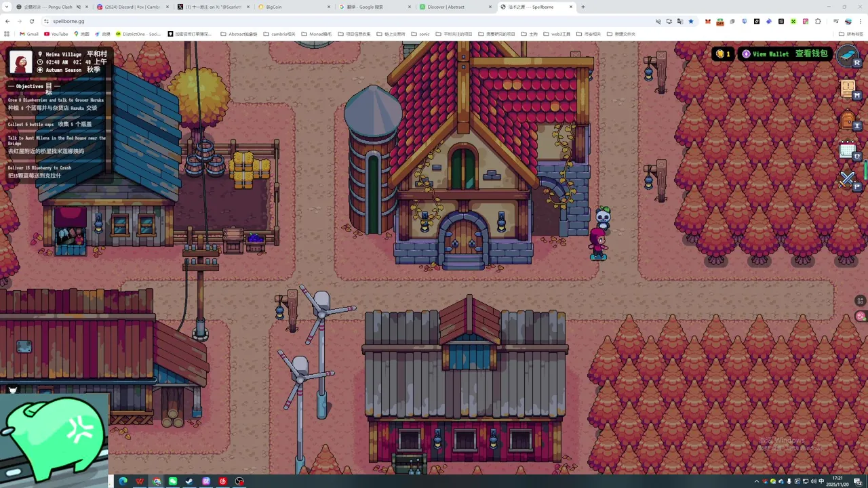The height and width of the screenshot is (488, 868).
Task: Open the DistrictOne bookmark
Action: tap(139, 34)
